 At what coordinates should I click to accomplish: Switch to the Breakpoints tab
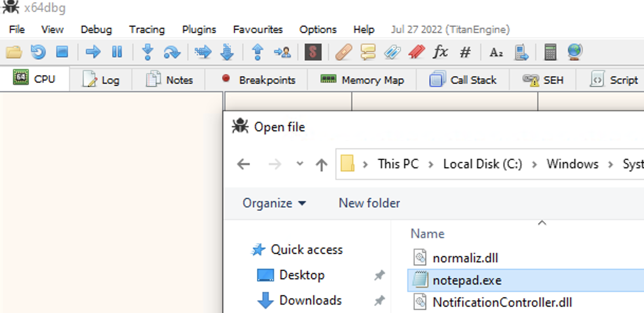pos(259,80)
